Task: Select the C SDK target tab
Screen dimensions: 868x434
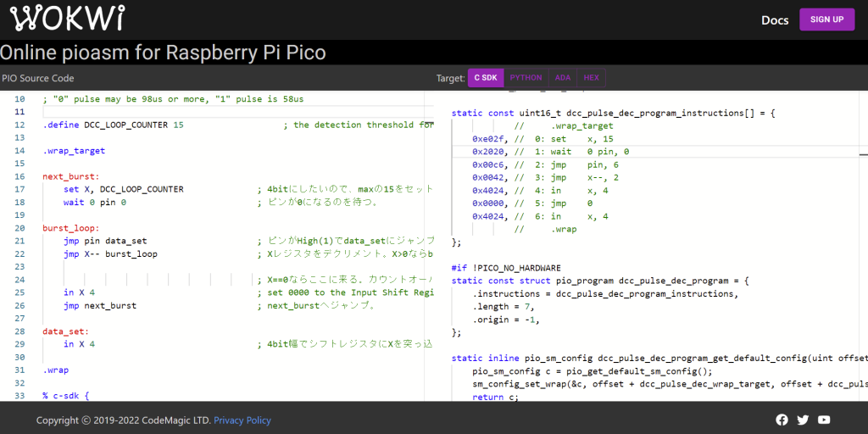Action: click(x=486, y=78)
